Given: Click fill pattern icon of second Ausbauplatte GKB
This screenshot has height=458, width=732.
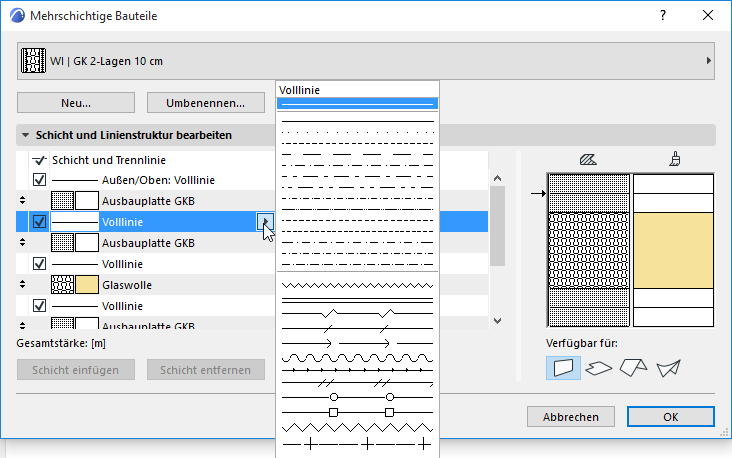Looking at the screenshot, I should tap(62, 243).
